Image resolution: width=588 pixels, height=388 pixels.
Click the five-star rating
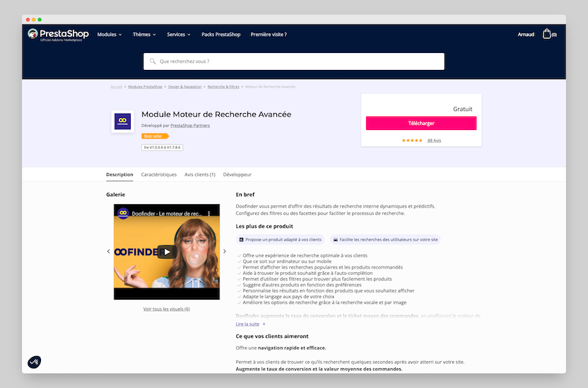pyautogui.click(x=412, y=141)
